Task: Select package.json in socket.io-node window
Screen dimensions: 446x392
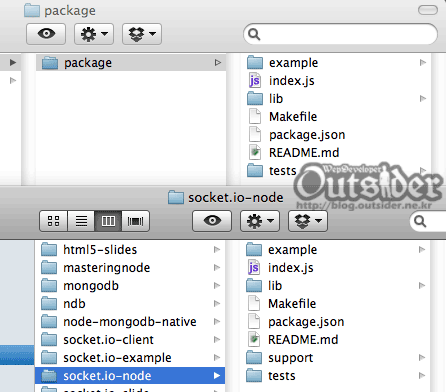Action: pos(336,322)
